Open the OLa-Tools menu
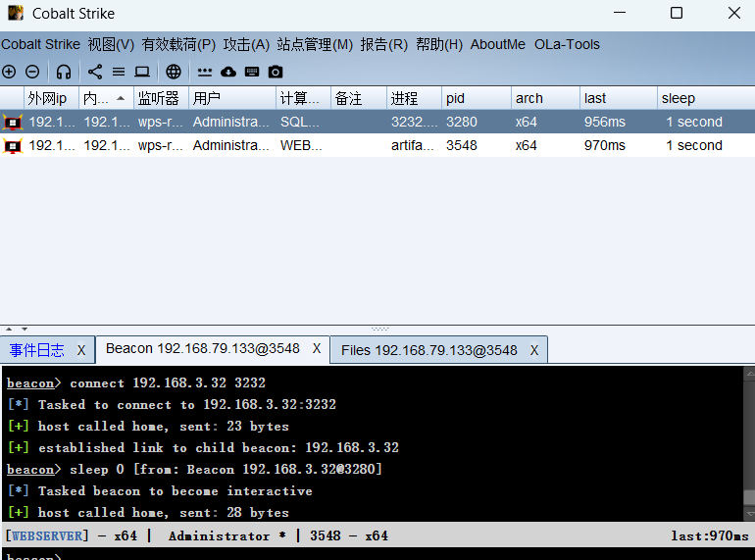Viewport: 755px width, 560px height. pos(567,44)
